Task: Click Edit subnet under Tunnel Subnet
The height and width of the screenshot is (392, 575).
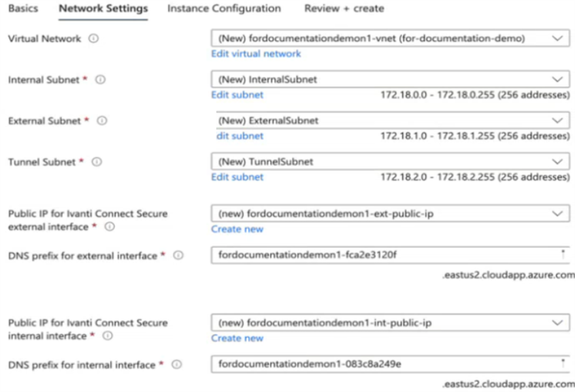Action: point(237,177)
